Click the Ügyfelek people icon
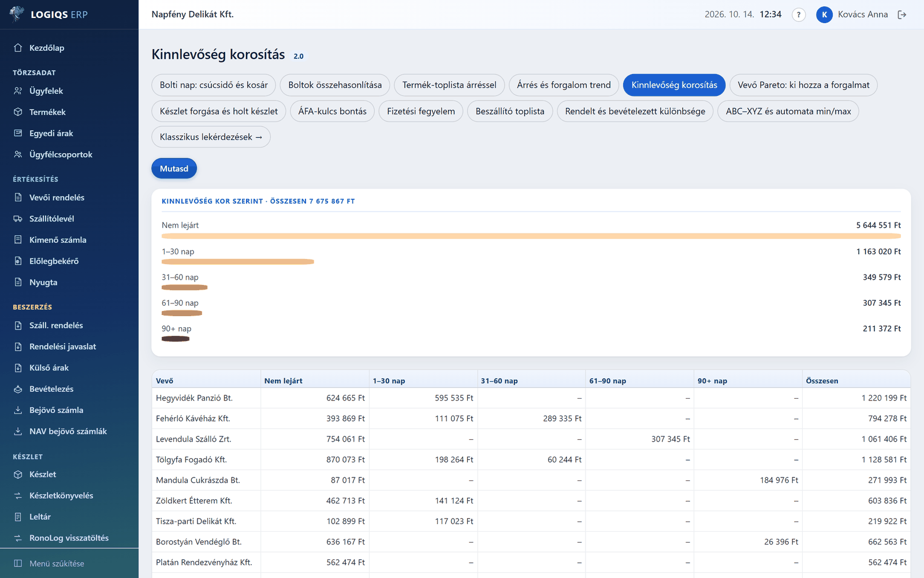The width and height of the screenshot is (924, 578). [x=18, y=91]
